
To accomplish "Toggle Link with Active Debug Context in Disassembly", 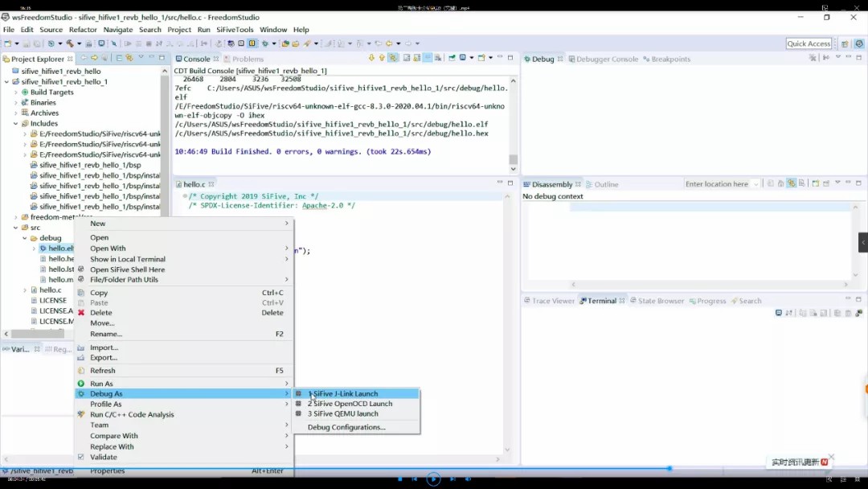I will click(x=792, y=183).
